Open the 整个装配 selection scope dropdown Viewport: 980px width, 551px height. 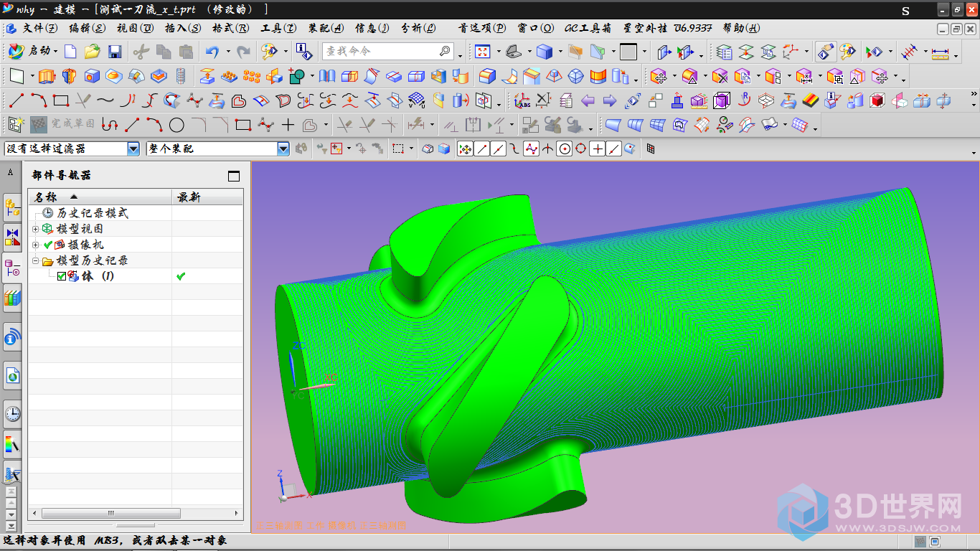click(283, 149)
